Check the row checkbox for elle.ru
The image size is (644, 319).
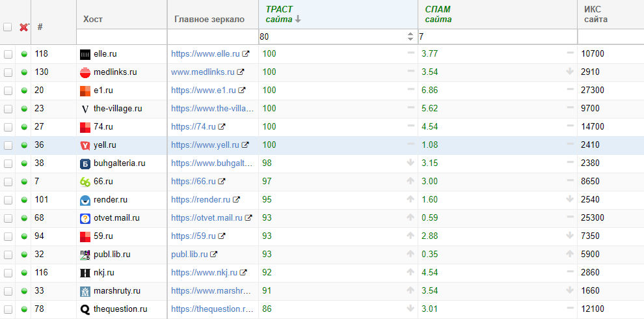[x=8, y=54]
